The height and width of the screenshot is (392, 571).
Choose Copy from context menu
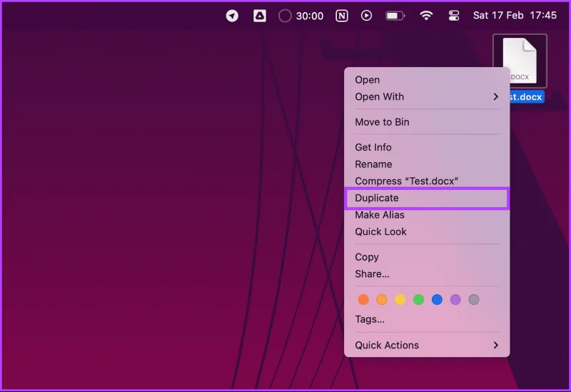click(427, 257)
